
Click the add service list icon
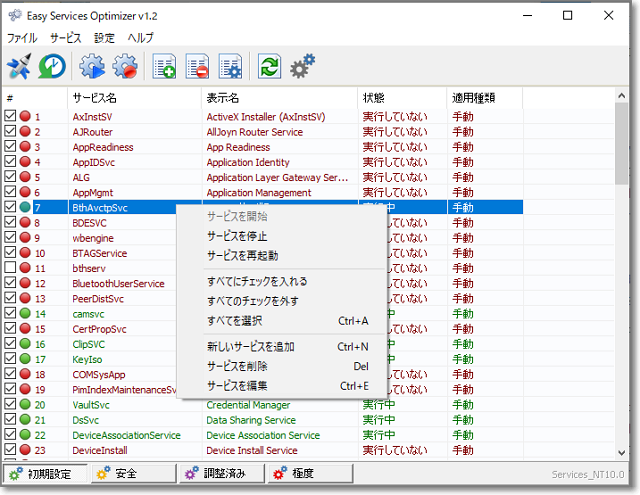165,67
